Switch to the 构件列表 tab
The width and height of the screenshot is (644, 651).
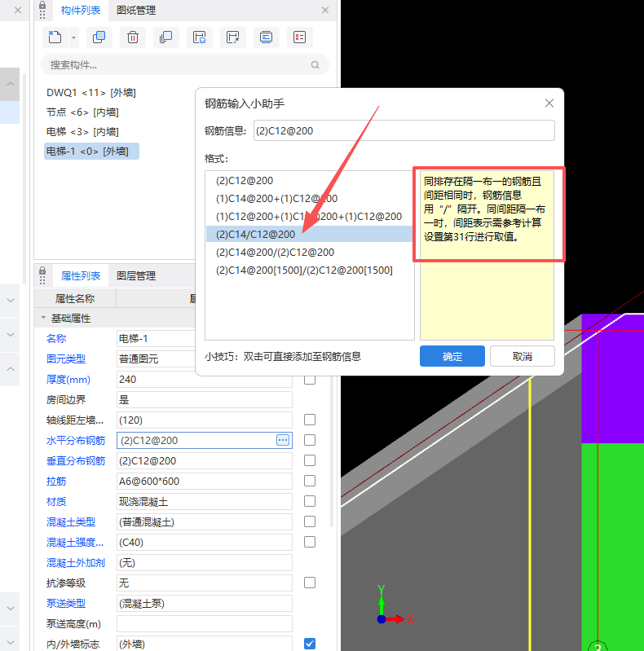[x=81, y=11]
